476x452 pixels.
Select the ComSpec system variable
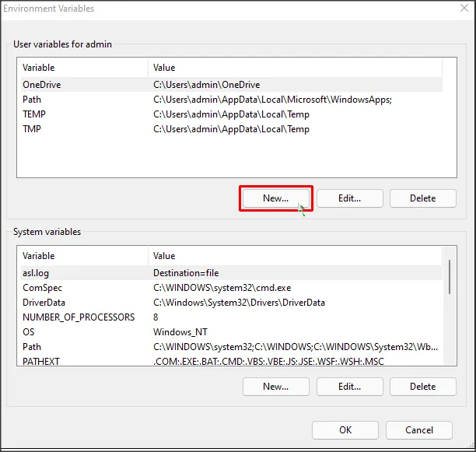coord(42,288)
